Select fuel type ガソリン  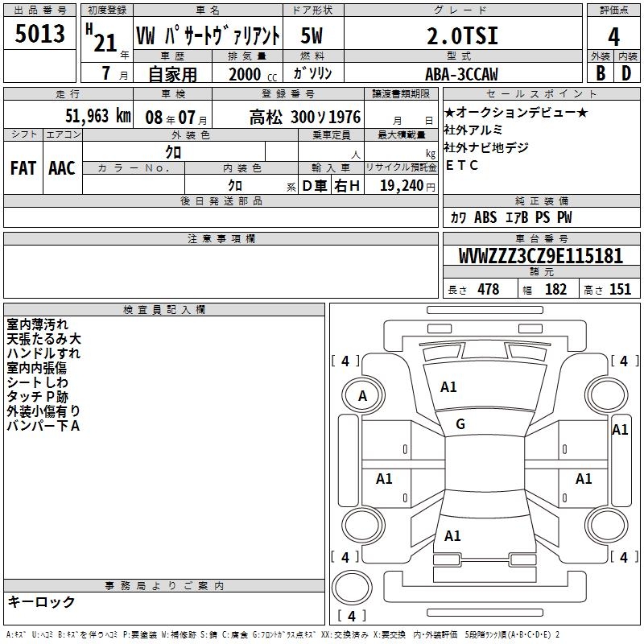tap(312, 73)
